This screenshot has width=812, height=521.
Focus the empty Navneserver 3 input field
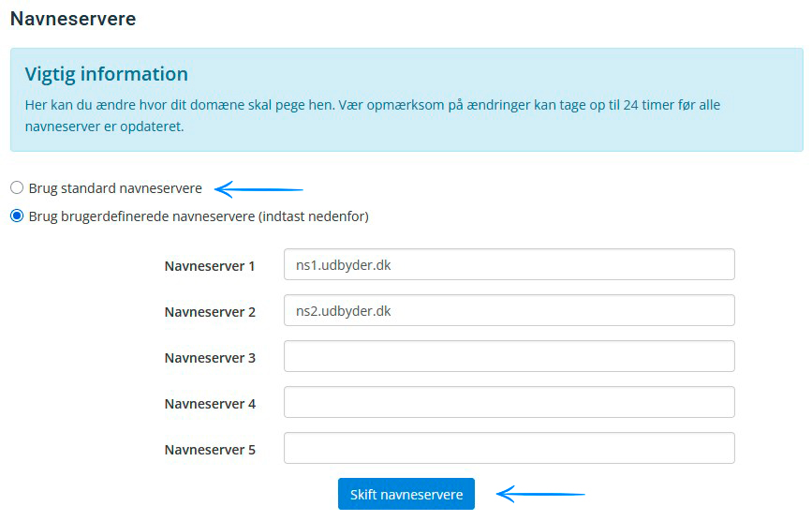(509, 356)
